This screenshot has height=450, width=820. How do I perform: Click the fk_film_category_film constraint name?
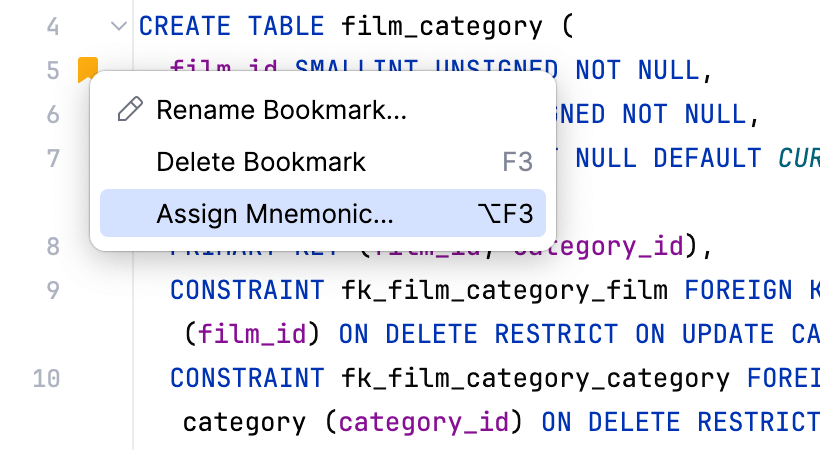[504, 290]
